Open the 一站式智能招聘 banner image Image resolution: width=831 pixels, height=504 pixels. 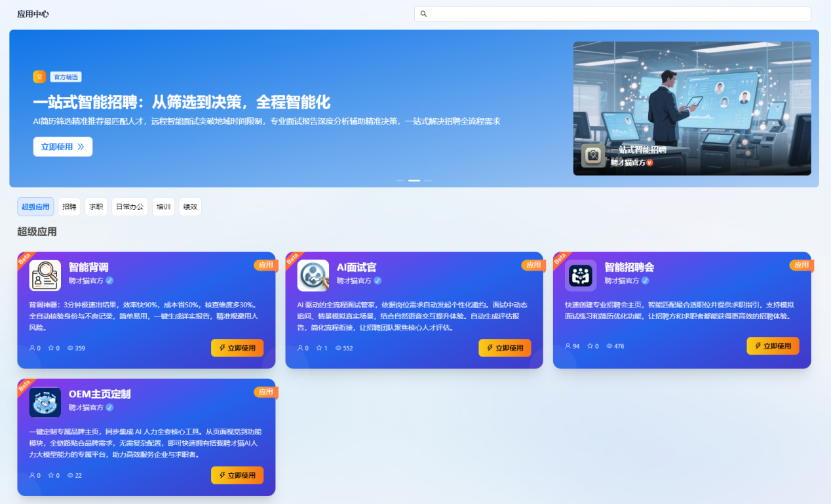pyautogui.click(x=691, y=108)
